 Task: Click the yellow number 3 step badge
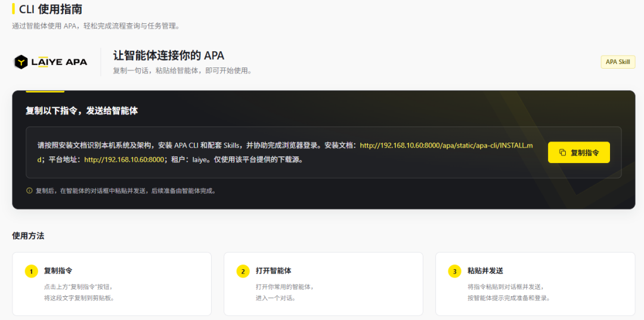[x=454, y=272]
